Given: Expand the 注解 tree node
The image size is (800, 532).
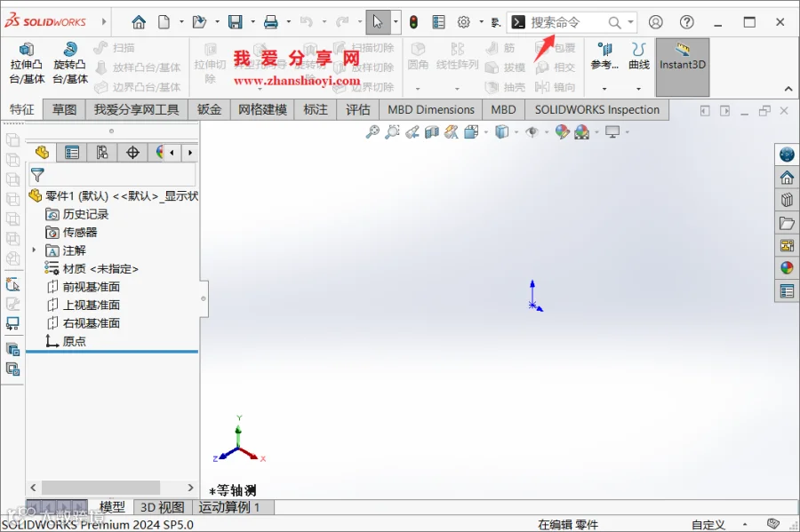Looking at the screenshot, I should (34, 250).
